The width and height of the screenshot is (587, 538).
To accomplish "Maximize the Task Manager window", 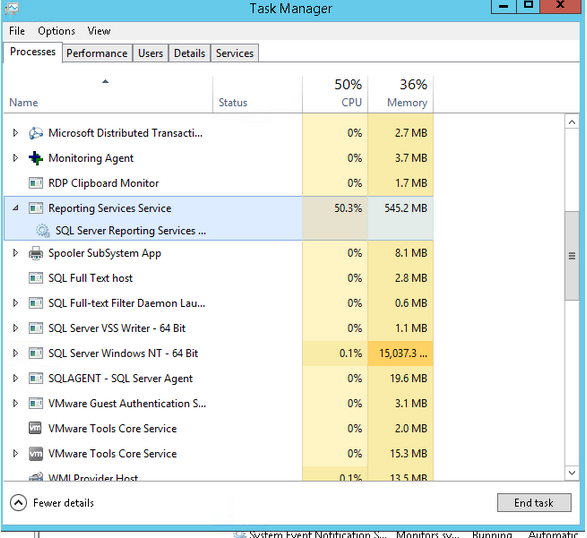I will pos(528,6).
